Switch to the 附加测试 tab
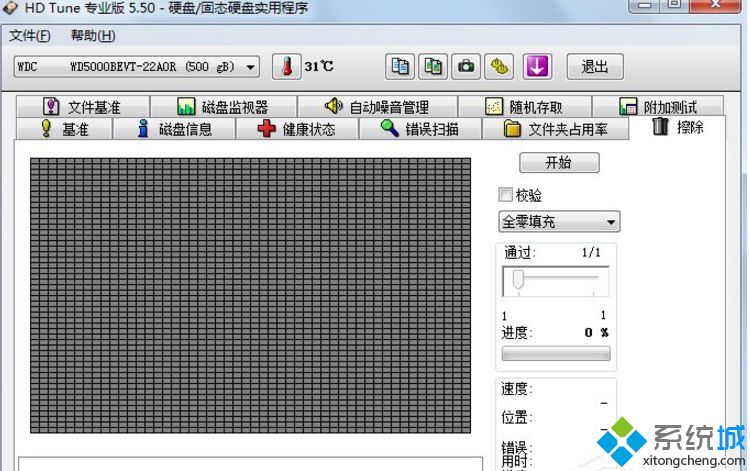The image size is (750, 471). (x=658, y=106)
